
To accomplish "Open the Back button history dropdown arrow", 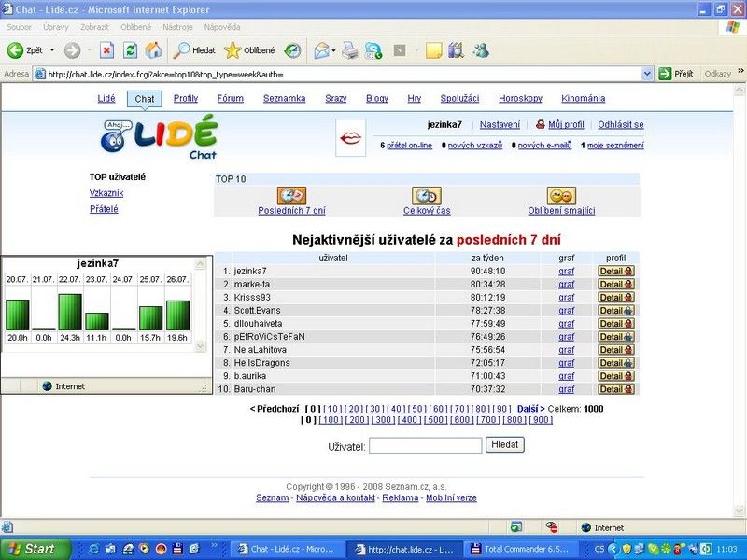I will [52, 49].
